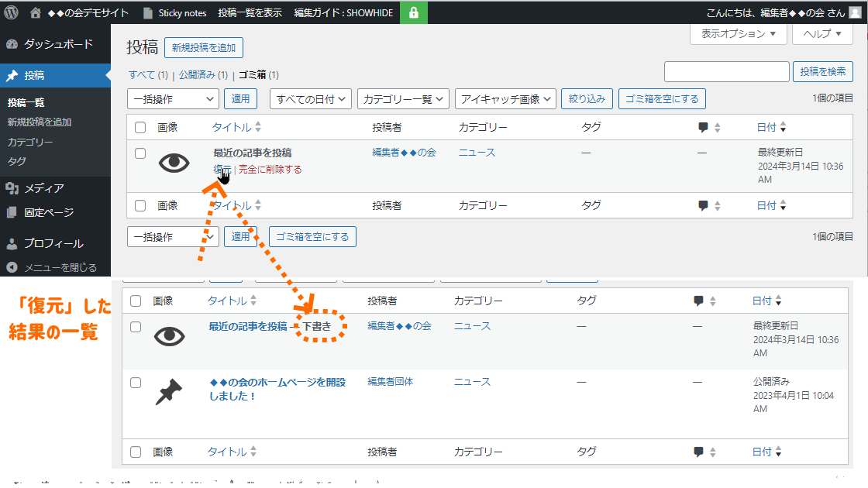Click the eye image of trashed post

(x=174, y=163)
